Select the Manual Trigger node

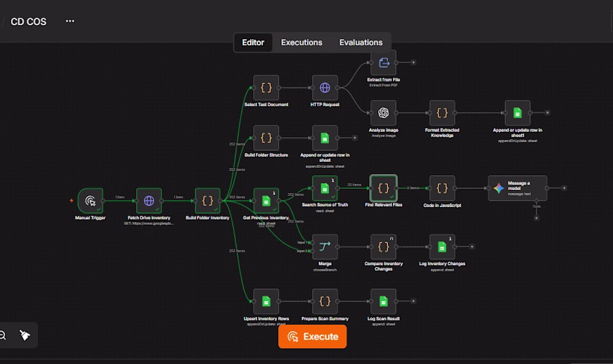tap(90, 200)
